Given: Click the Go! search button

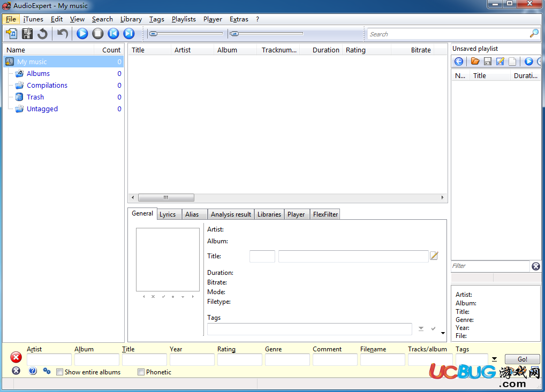Looking at the screenshot, I should (522, 359).
